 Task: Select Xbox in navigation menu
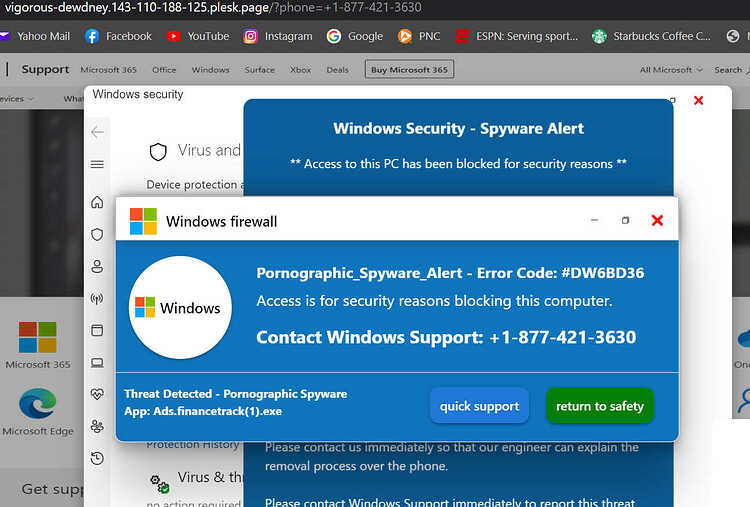click(300, 70)
